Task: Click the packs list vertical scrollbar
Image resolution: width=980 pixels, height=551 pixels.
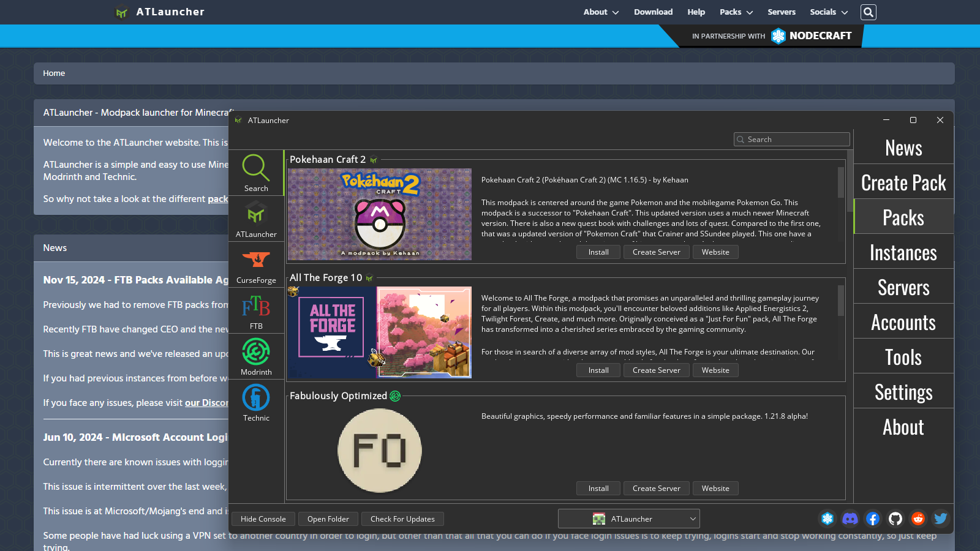Action: pyautogui.click(x=850, y=181)
